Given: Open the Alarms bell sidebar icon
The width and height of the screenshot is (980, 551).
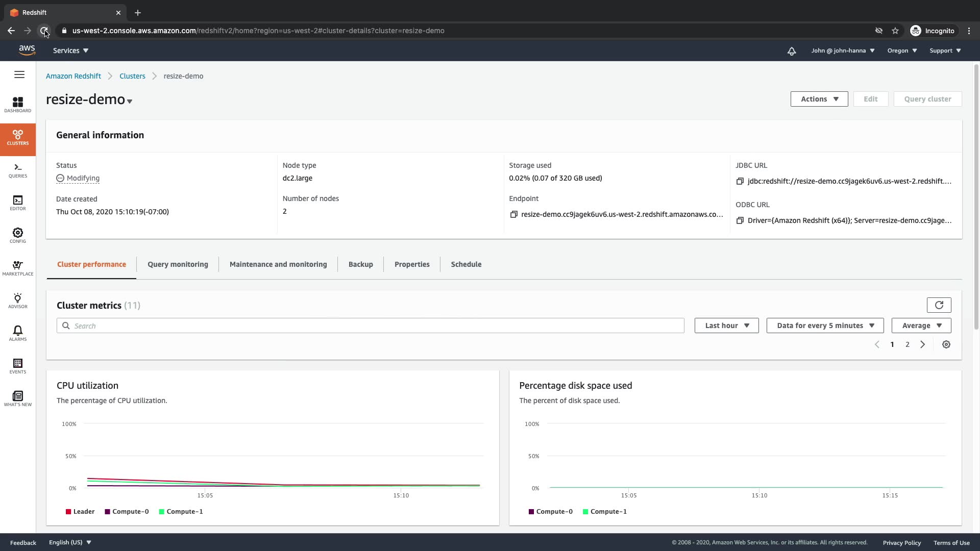Looking at the screenshot, I should [x=18, y=334].
